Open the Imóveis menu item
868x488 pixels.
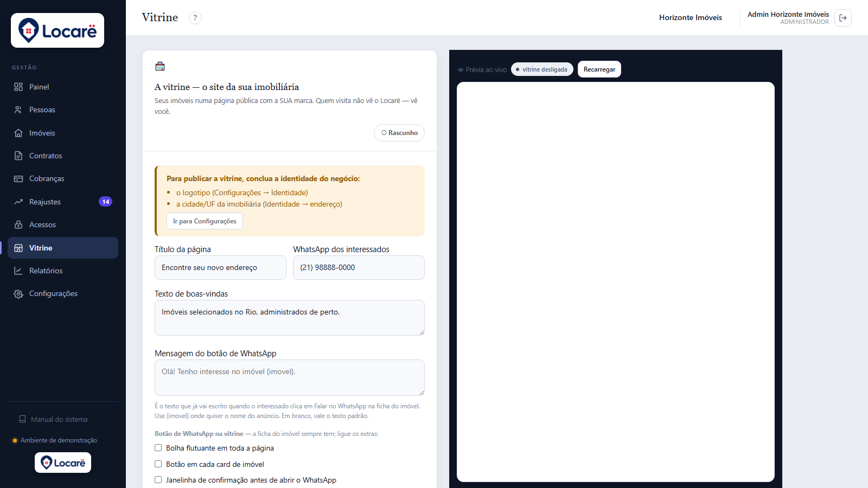(63, 133)
